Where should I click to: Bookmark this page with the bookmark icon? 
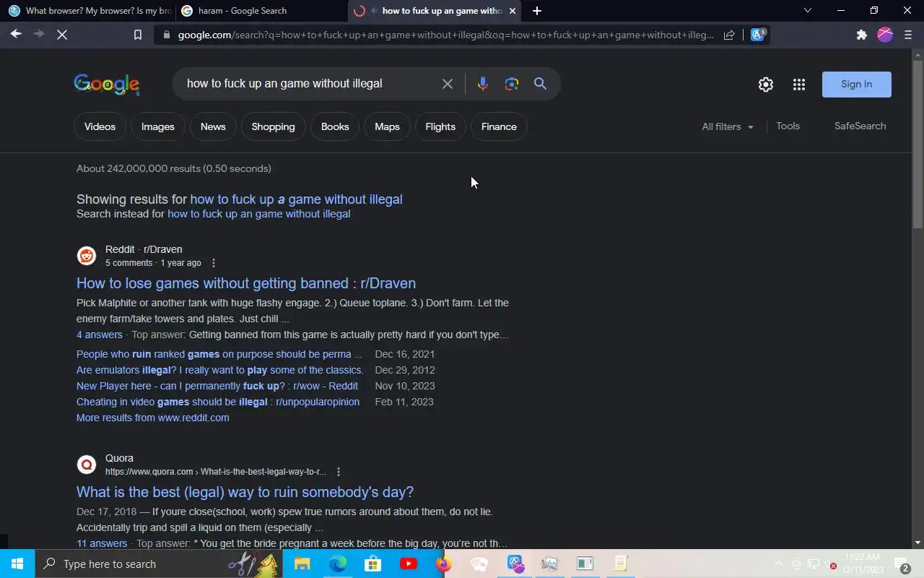(138, 35)
